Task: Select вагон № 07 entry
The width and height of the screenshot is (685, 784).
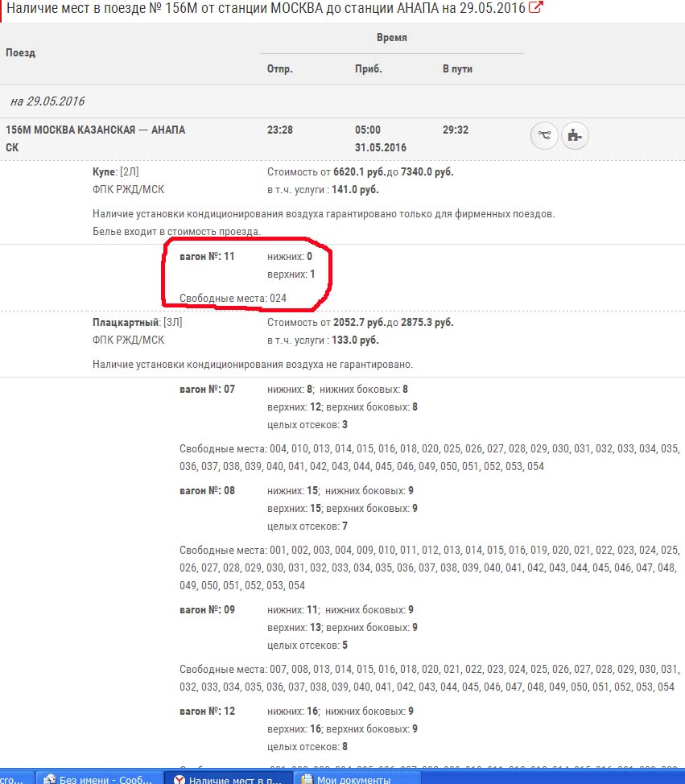Action: 207,390
